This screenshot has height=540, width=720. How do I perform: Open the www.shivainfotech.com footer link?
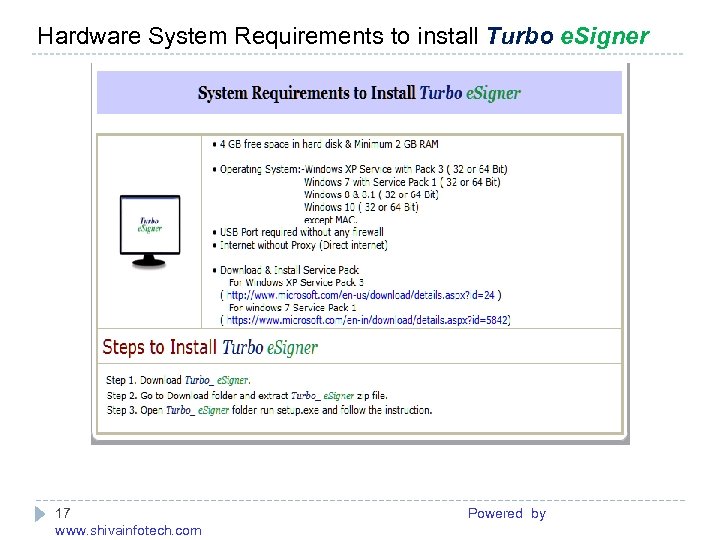(x=128, y=530)
